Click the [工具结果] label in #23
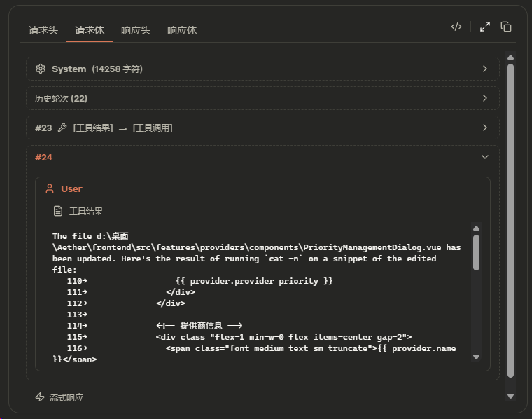Image resolution: width=532 pixels, height=419 pixels. coord(93,128)
